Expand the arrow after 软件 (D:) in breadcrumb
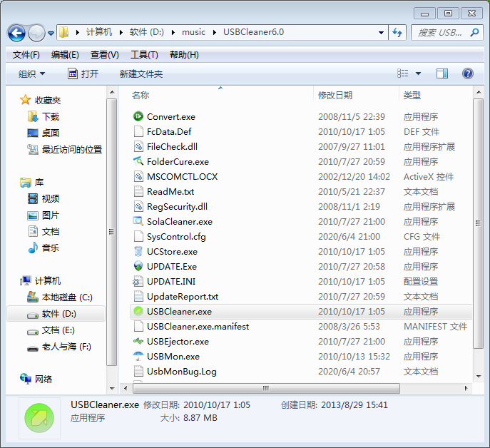The width and height of the screenshot is (490, 448). pyautogui.click(x=173, y=32)
